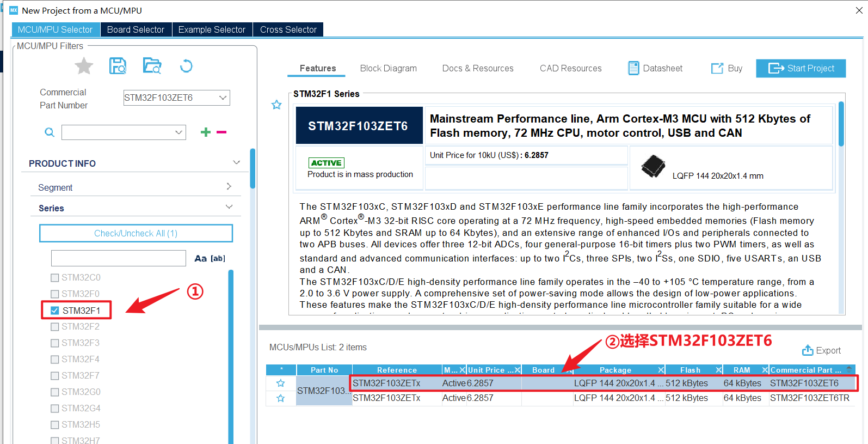
Task: Check the STM32F3 series checkbox
Action: pyautogui.click(x=54, y=343)
